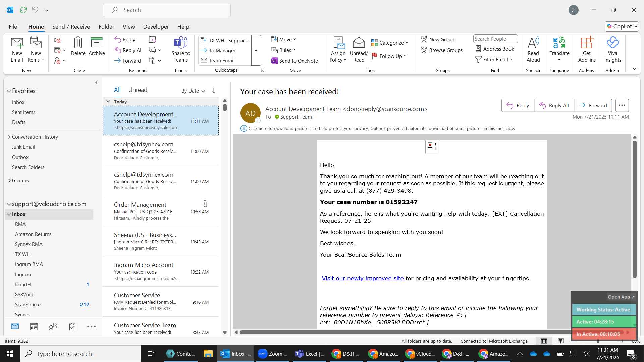The width and height of the screenshot is (644, 362).
Task: Expand Conversation History folder
Action: [x=9, y=137]
